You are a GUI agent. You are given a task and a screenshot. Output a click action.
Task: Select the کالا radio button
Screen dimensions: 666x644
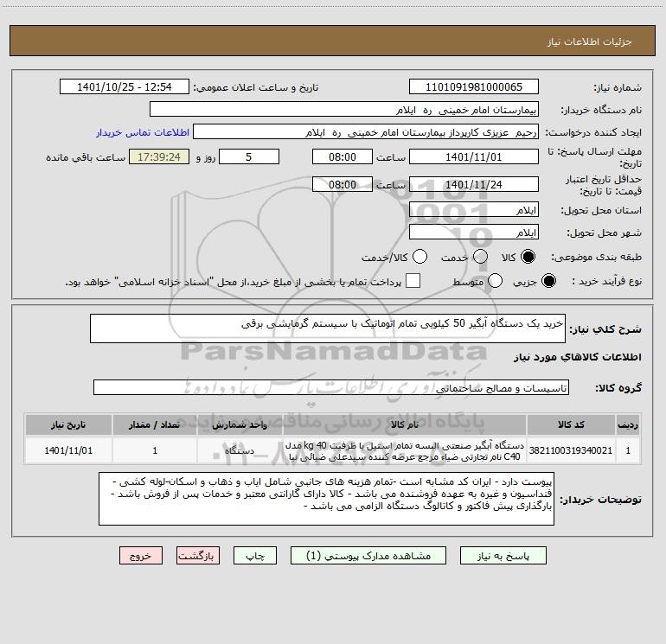tap(528, 257)
